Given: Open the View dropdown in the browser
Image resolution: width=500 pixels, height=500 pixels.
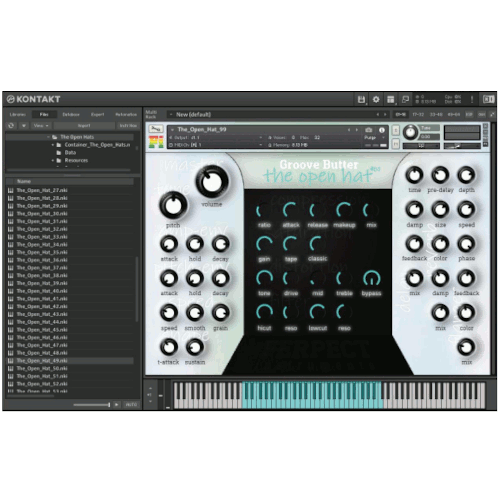Looking at the screenshot, I should point(41,126).
